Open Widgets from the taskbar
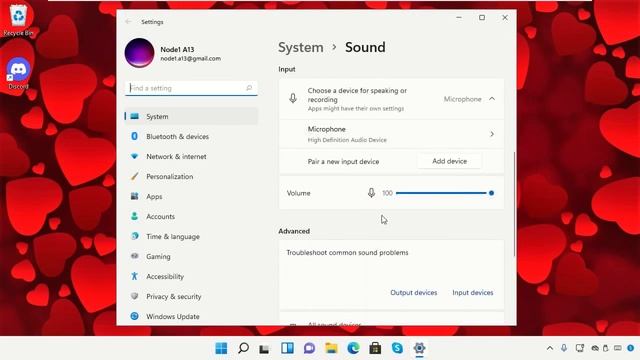The height and width of the screenshot is (360, 640). point(287,348)
